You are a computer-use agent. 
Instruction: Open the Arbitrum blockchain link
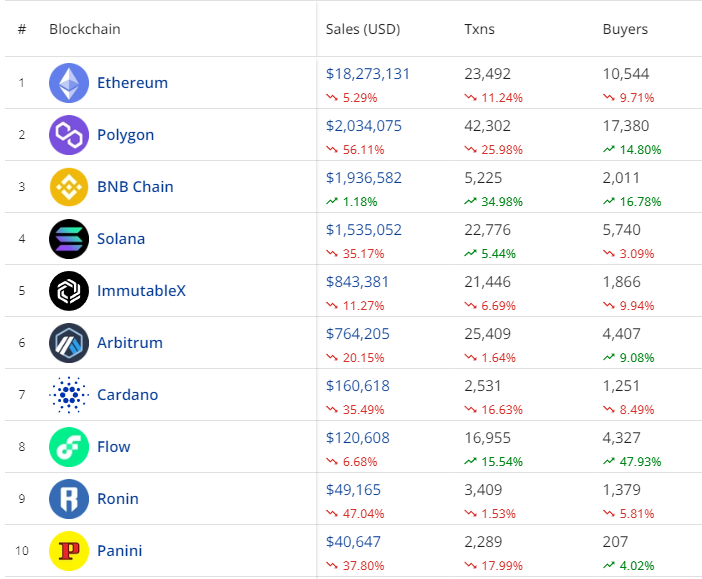coord(130,343)
